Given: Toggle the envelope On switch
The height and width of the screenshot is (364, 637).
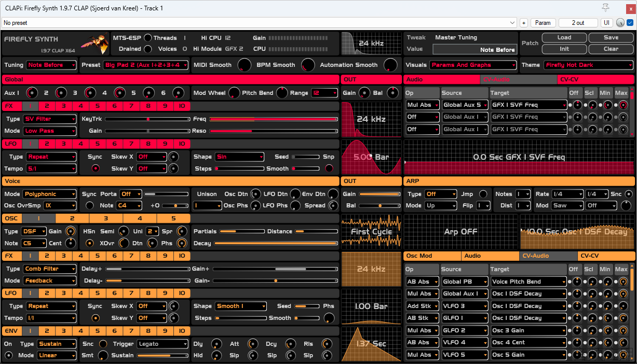Looking at the screenshot, I should pos(8,355).
